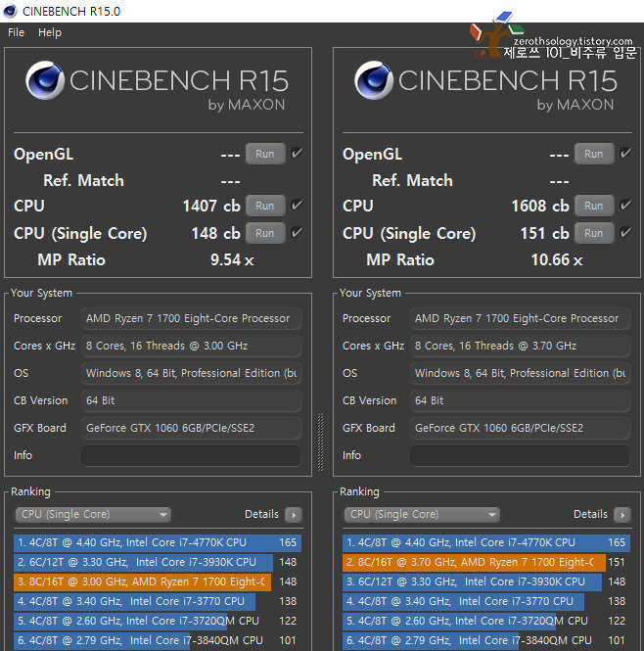Click left Processor field AMD Ryzen 7 1700
Image resolution: width=644 pixels, height=651 pixels.
click(191, 319)
